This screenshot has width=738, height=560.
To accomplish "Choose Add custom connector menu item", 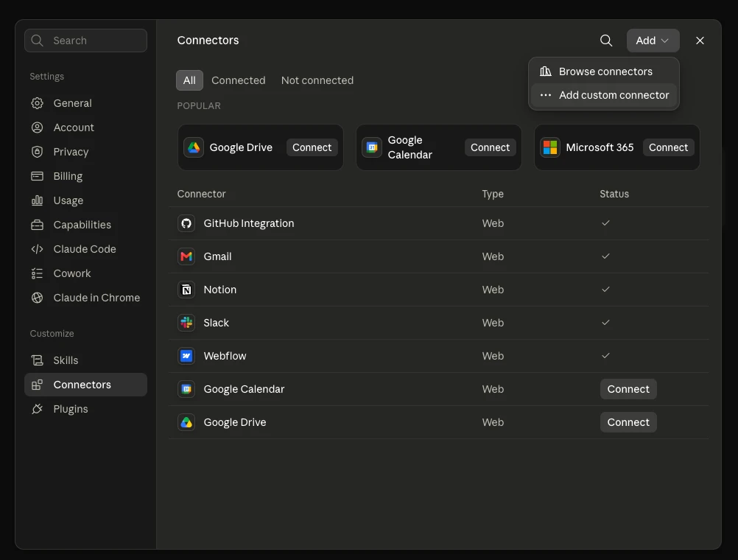I will tap(604, 95).
